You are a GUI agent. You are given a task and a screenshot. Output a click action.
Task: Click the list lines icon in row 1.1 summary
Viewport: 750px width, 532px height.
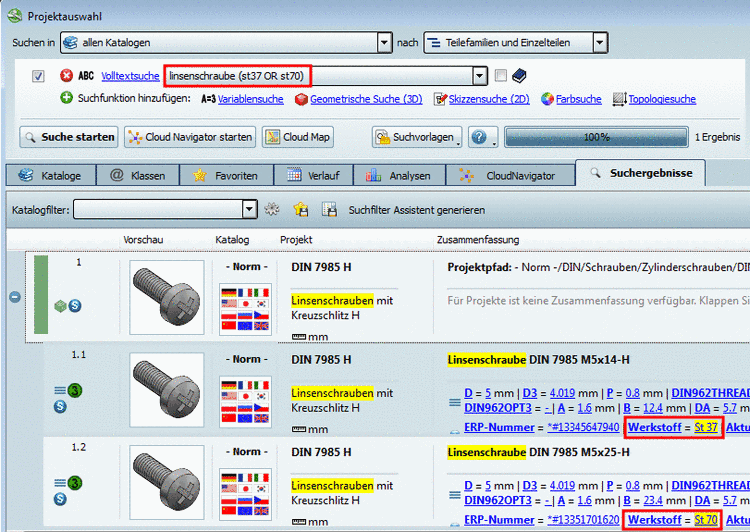coord(455,402)
